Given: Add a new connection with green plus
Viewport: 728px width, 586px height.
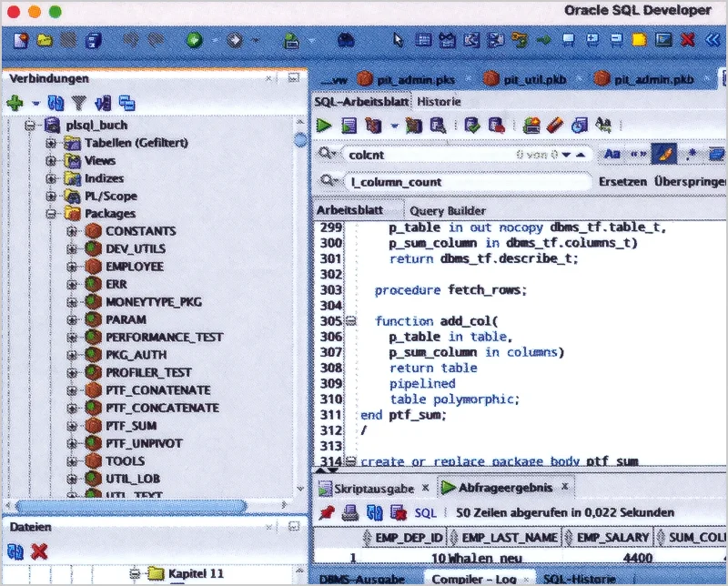Looking at the screenshot, I should [15, 103].
